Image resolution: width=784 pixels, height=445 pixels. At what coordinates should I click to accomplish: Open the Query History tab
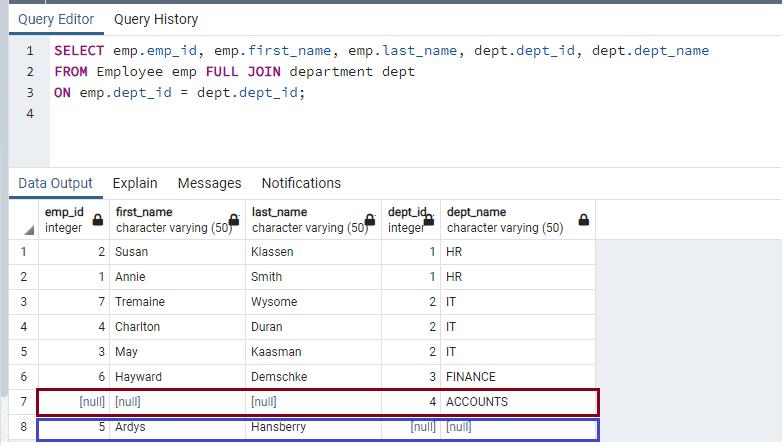[156, 19]
